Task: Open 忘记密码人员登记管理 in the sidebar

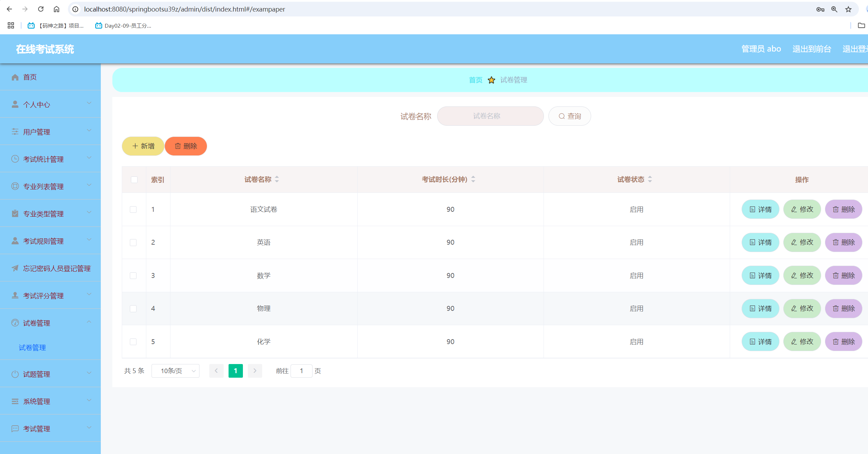Action: pos(57,268)
